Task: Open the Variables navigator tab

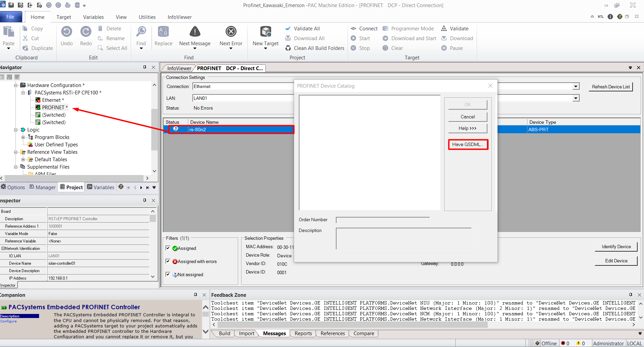Action: pos(101,187)
